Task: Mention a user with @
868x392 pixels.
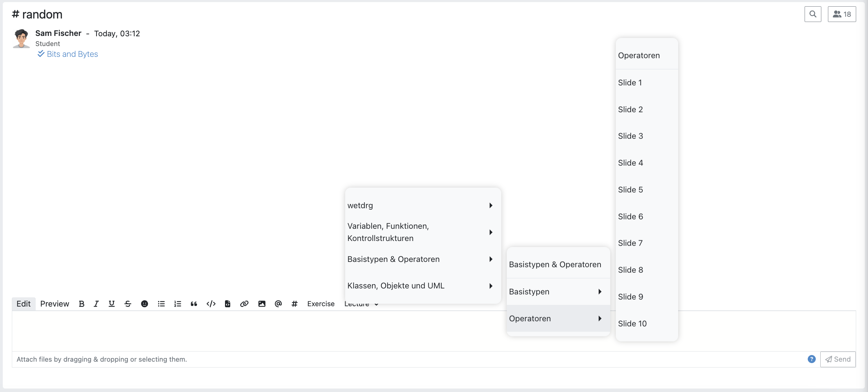Action: pos(278,304)
